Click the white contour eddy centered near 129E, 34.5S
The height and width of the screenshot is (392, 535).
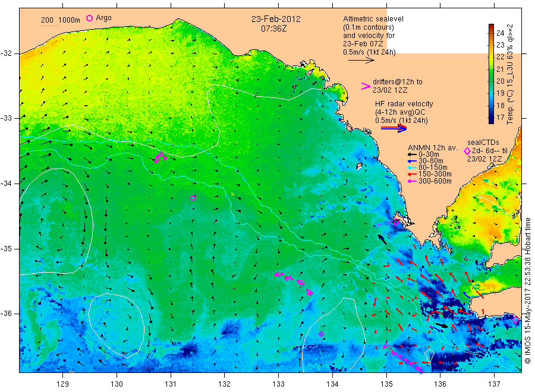point(56,222)
